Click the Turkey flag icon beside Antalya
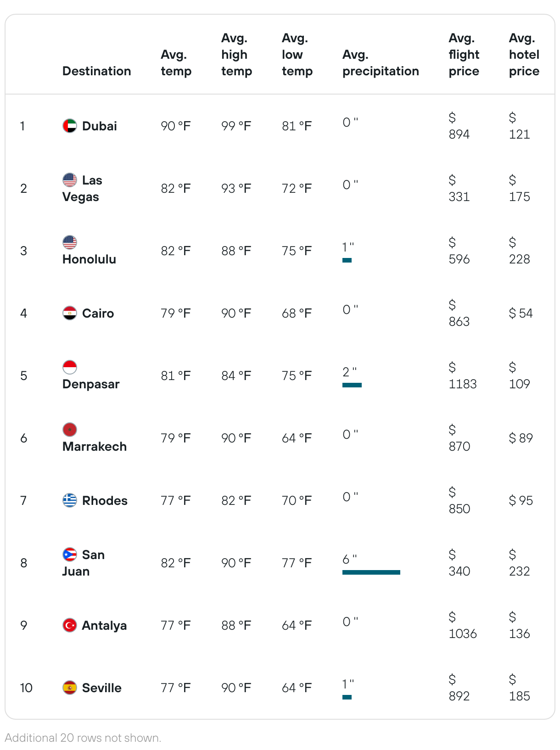Screen dimensions: 560x750 coord(70,625)
